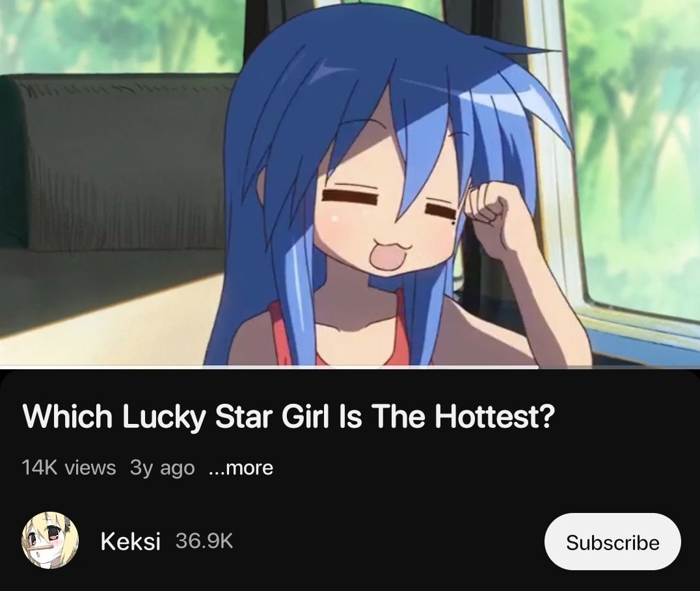The height and width of the screenshot is (591, 700).
Task: Open the Keksi channel avatar
Action: (51, 540)
